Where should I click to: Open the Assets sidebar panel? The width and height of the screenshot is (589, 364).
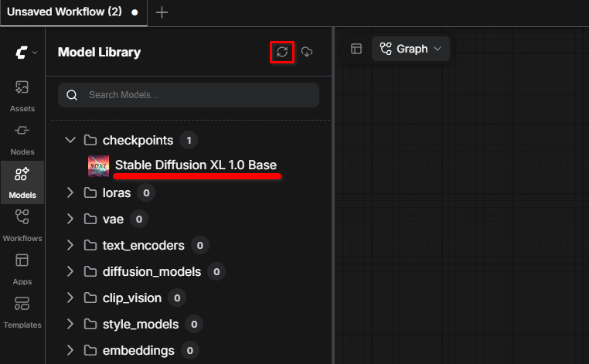(x=22, y=96)
